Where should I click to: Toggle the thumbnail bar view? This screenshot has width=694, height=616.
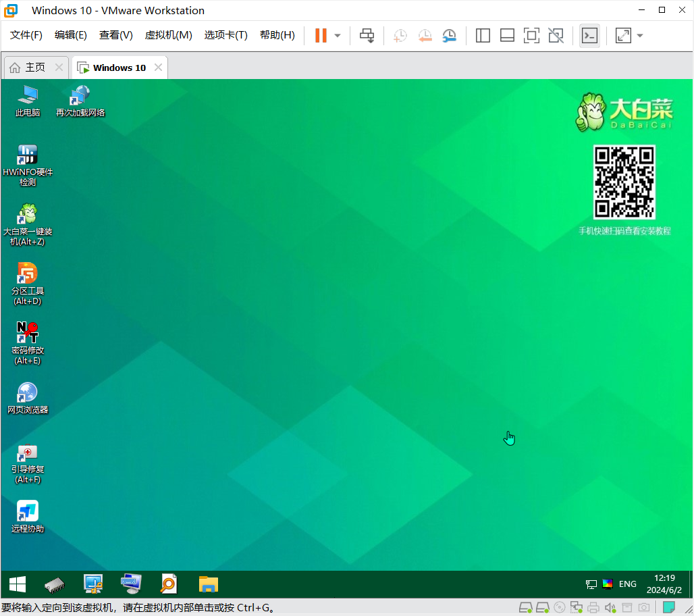[x=507, y=35]
